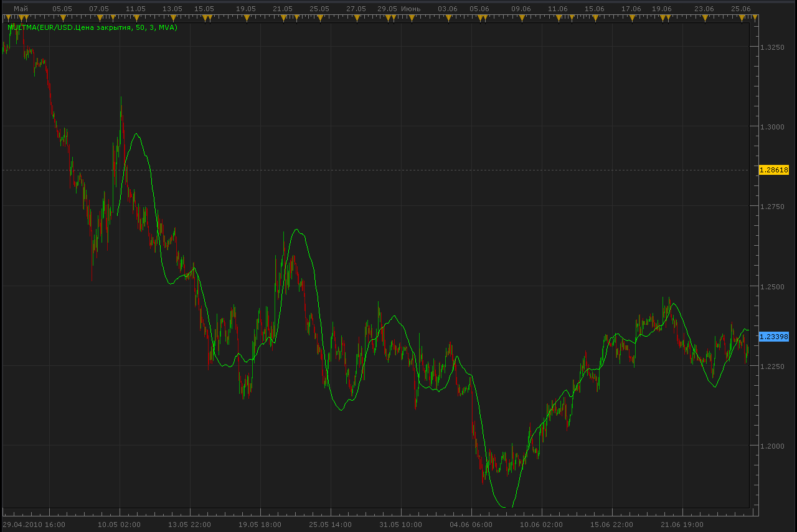Click the blue 1.23398 price marker
Viewport: 797px width, 532px height.
click(774, 337)
